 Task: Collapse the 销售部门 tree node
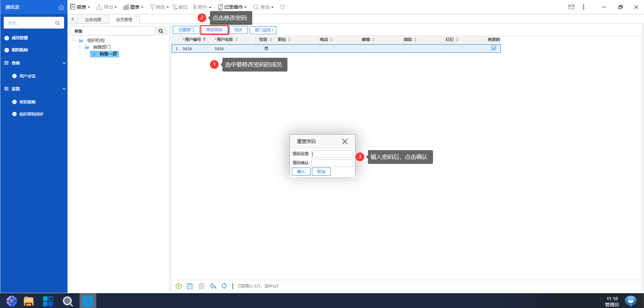coord(80,47)
